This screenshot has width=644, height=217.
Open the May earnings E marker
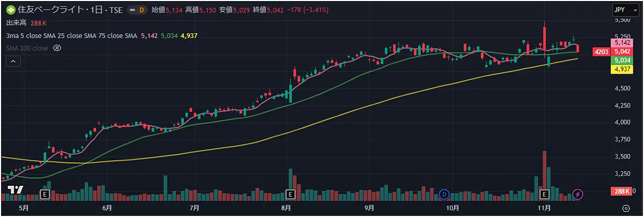(x=45, y=193)
